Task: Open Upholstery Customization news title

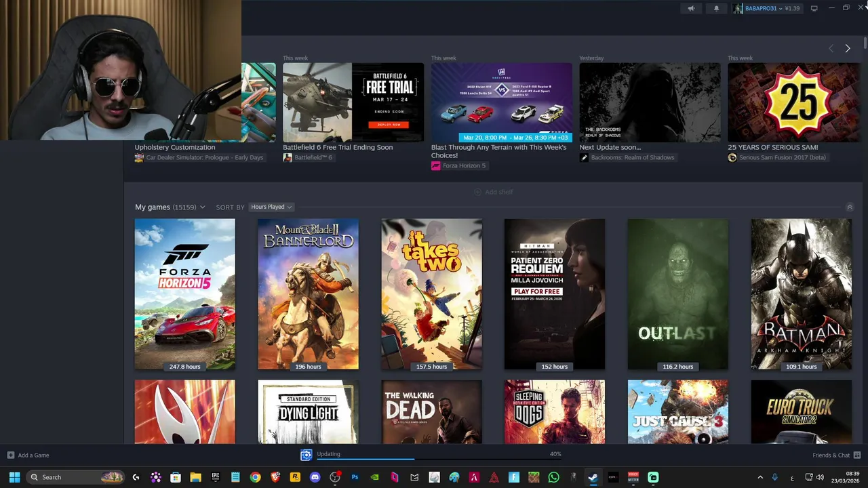Action: pos(175,147)
